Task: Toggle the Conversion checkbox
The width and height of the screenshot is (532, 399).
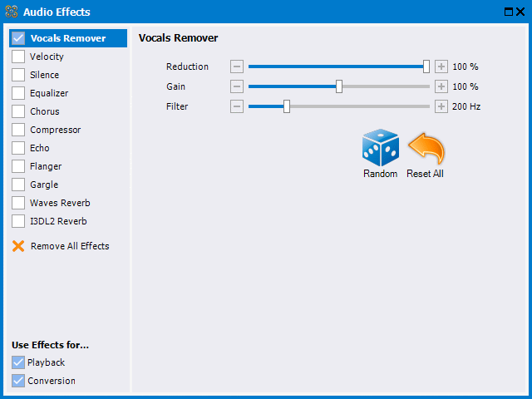Action: pyautogui.click(x=18, y=381)
